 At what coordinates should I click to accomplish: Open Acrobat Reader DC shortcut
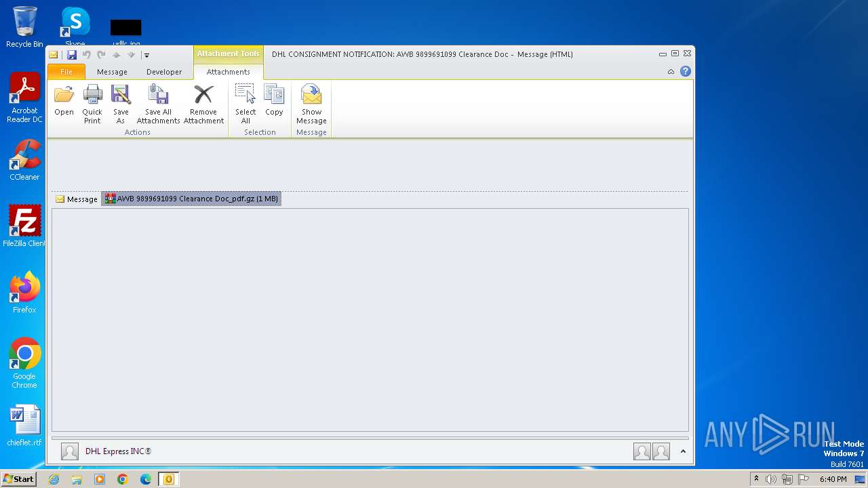(x=24, y=98)
